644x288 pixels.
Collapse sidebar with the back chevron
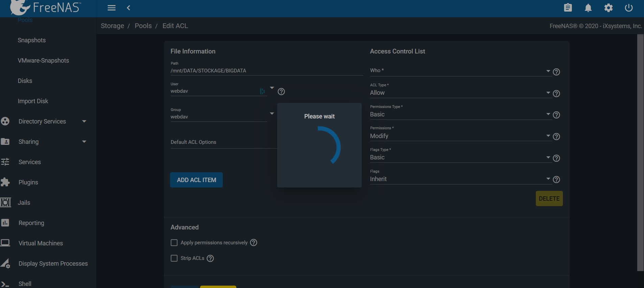[128, 8]
